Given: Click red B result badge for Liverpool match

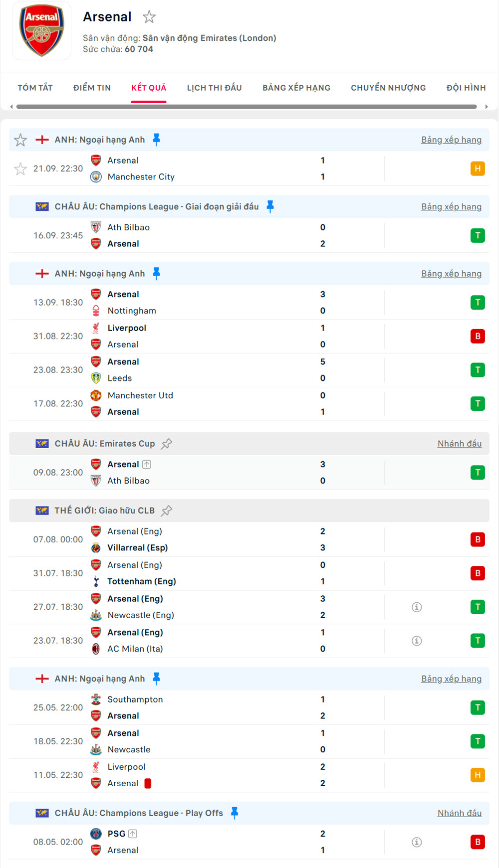Looking at the screenshot, I should (x=478, y=337).
